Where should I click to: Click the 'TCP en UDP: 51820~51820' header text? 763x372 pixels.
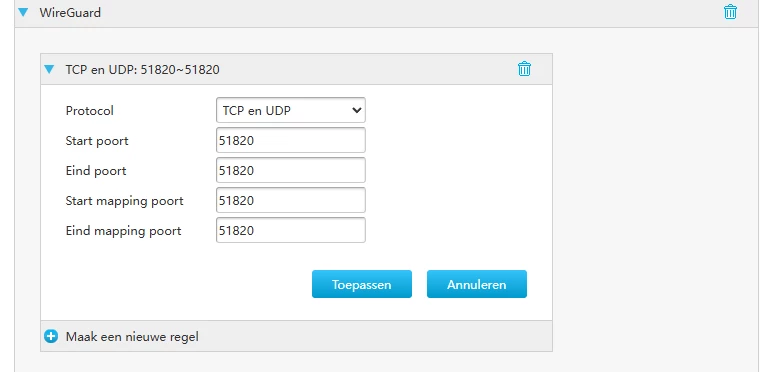click(x=142, y=70)
